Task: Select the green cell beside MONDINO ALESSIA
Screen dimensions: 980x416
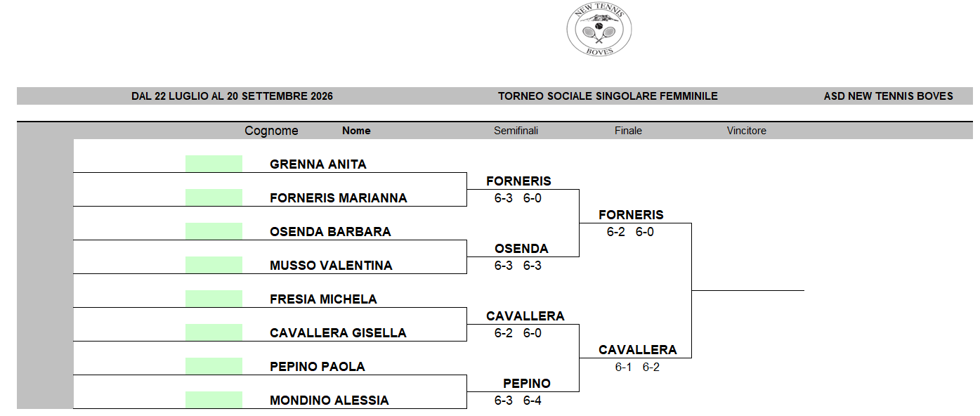Action: pyautogui.click(x=214, y=400)
